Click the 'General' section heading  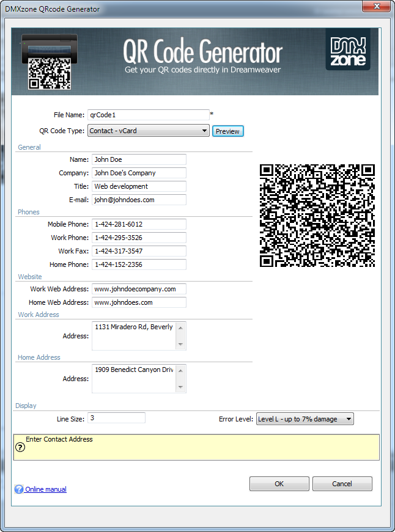click(x=29, y=147)
